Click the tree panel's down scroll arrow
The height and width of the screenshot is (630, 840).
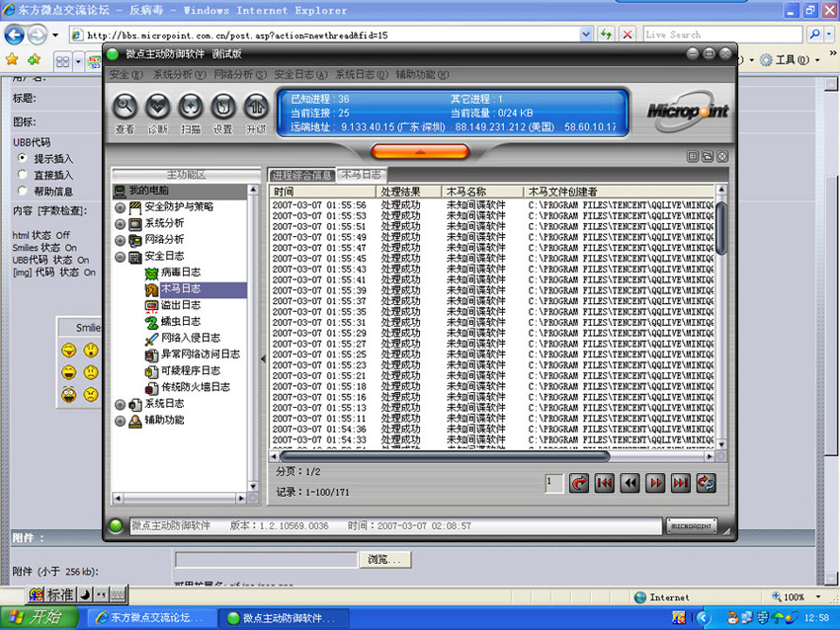(x=253, y=486)
